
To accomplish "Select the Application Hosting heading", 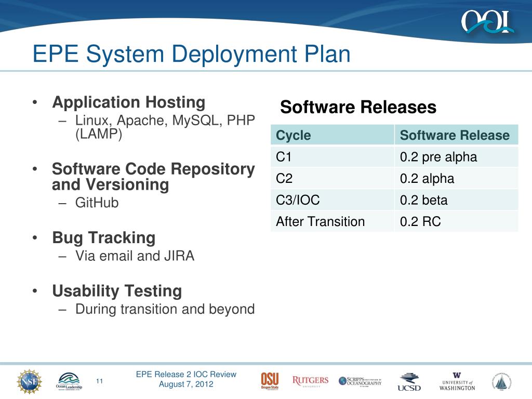I will tap(129, 102).
